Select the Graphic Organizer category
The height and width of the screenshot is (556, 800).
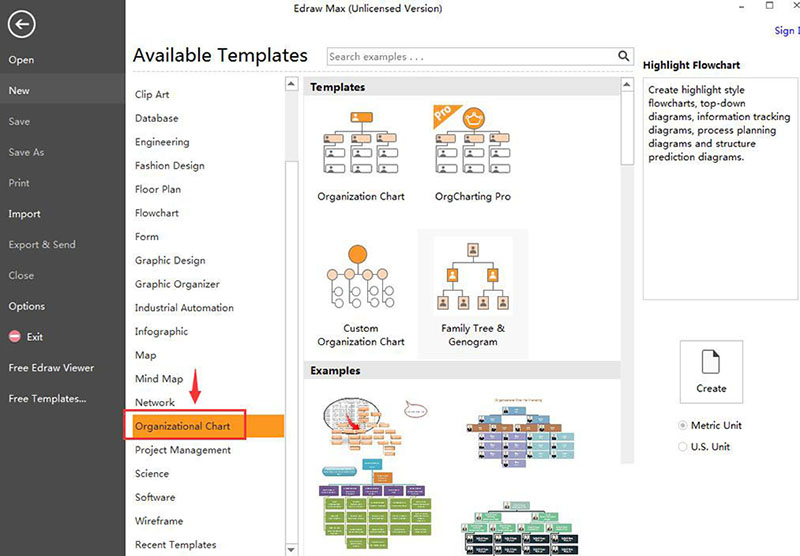point(177,284)
